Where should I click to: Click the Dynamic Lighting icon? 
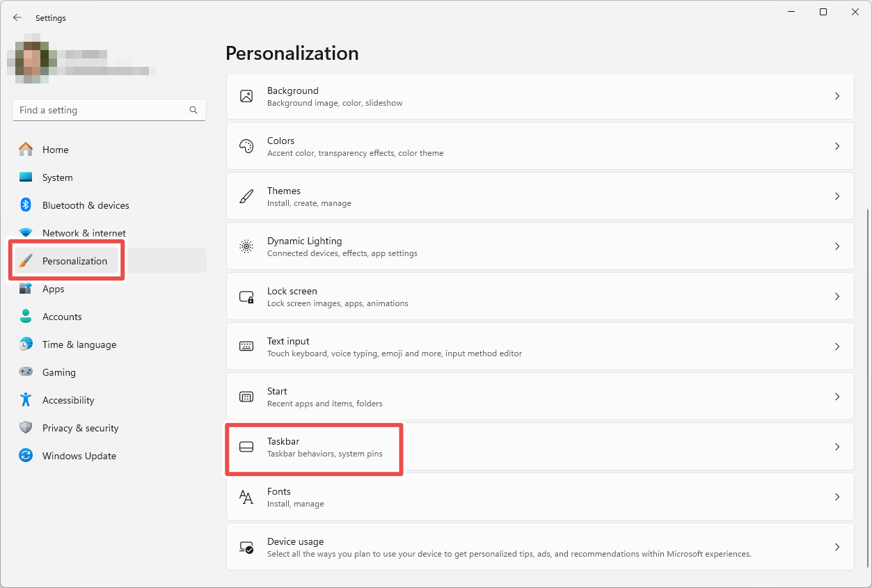[x=246, y=246]
